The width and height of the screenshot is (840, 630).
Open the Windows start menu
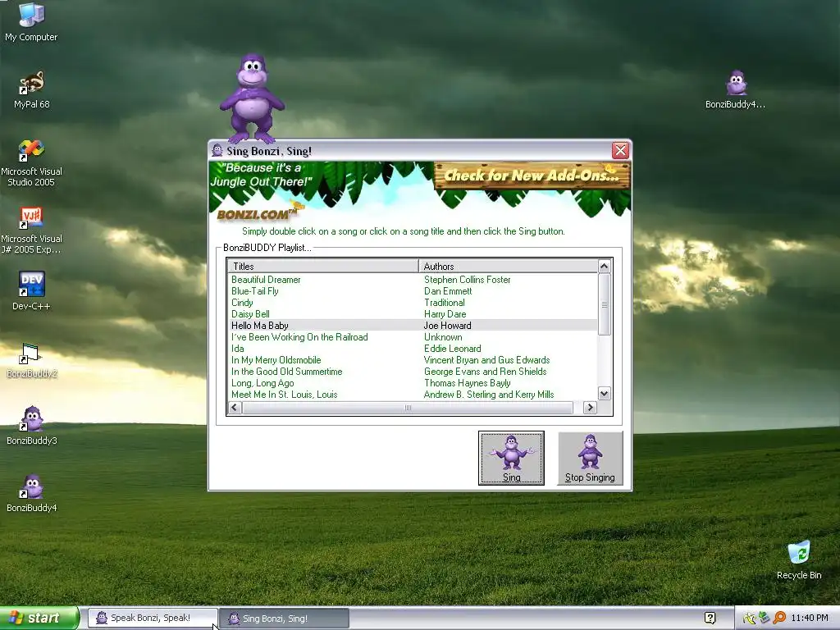tap(39, 619)
